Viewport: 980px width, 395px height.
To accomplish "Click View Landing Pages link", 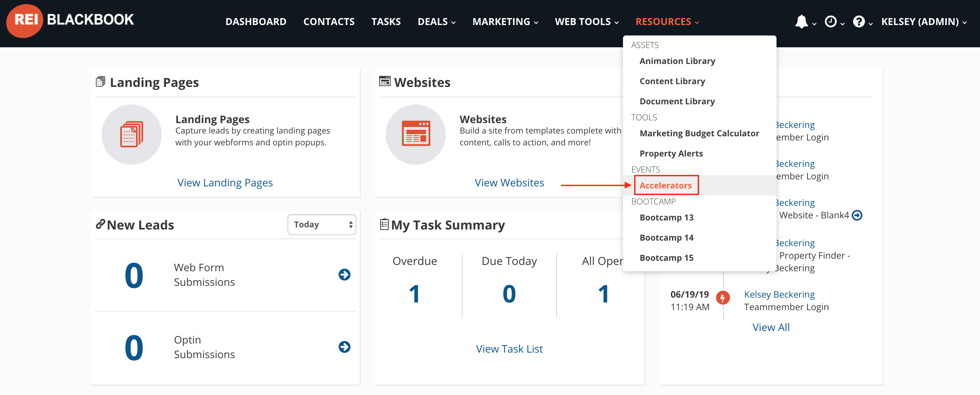I will (x=225, y=183).
